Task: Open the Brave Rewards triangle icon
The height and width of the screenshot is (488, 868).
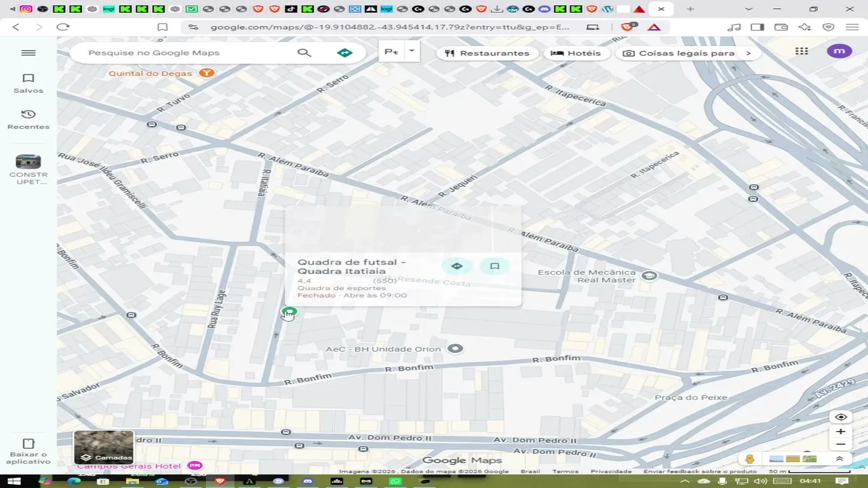Action: [654, 27]
